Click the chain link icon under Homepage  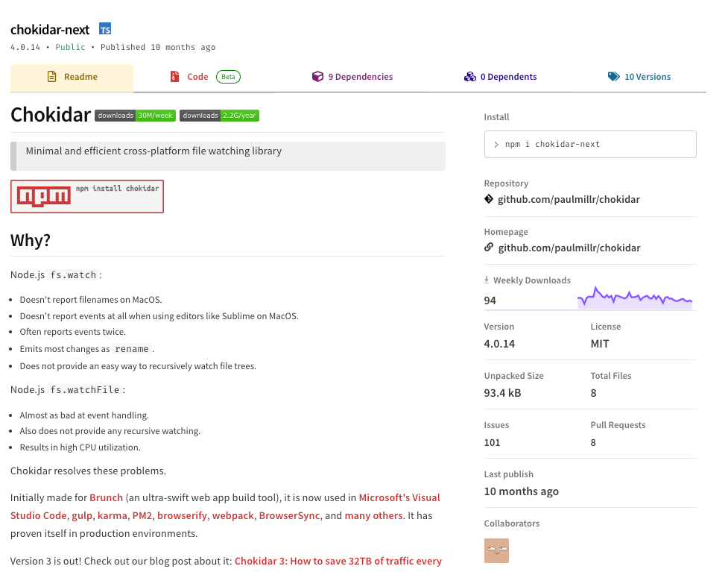point(489,248)
